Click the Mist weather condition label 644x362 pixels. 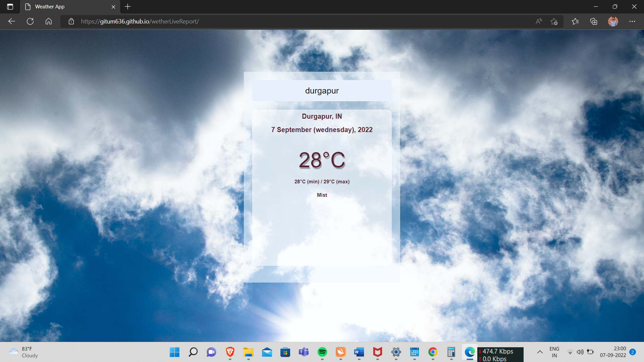click(322, 195)
